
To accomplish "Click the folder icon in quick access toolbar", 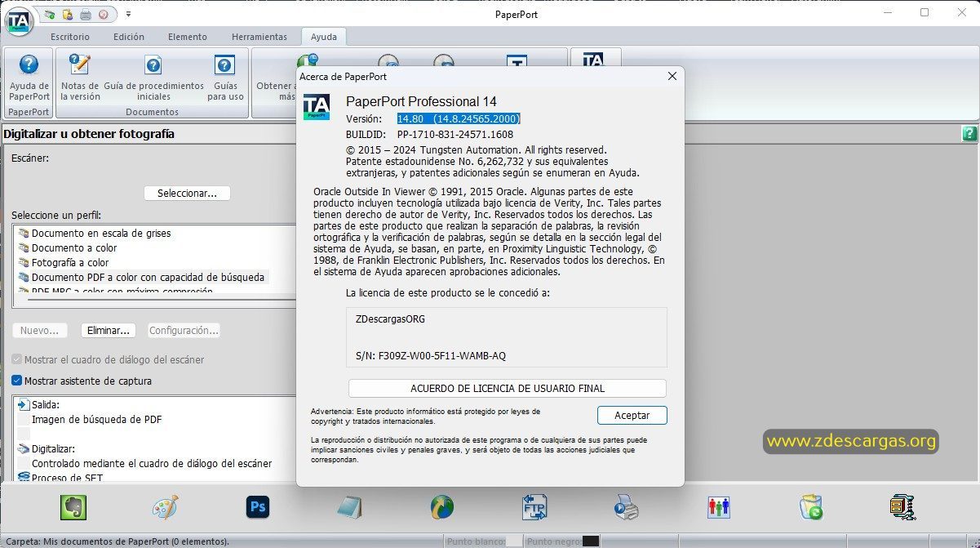I will pyautogui.click(x=68, y=15).
